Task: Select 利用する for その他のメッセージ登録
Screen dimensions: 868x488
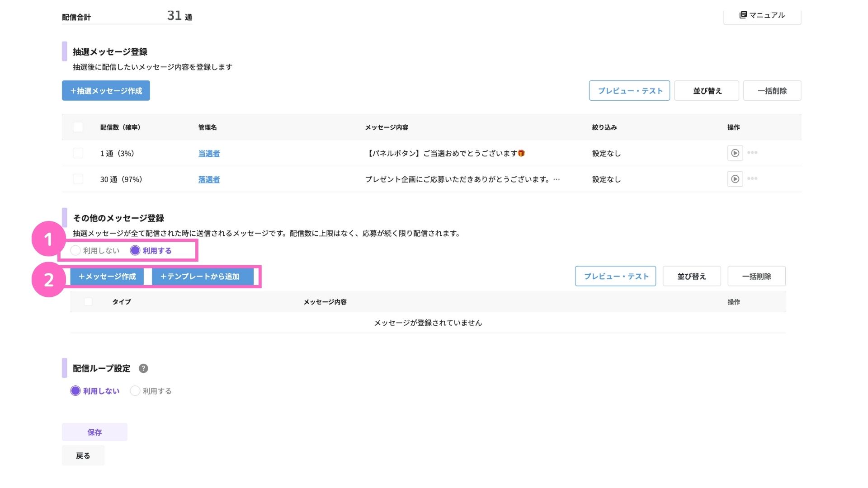Action: pyautogui.click(x=151, y=250)
